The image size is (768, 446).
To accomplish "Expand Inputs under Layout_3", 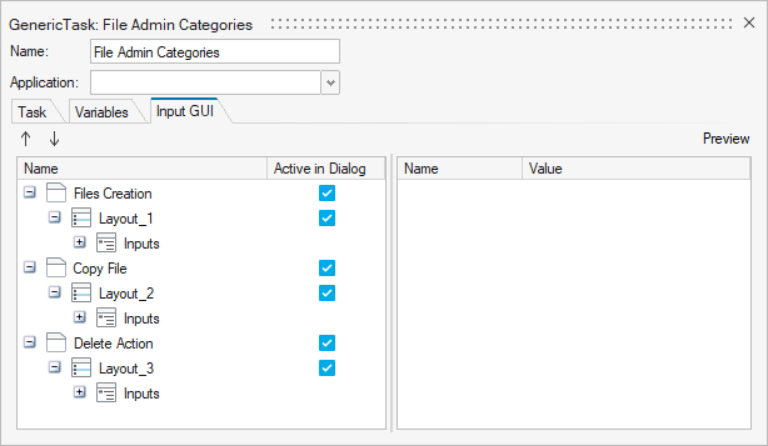I will [80, 392].
